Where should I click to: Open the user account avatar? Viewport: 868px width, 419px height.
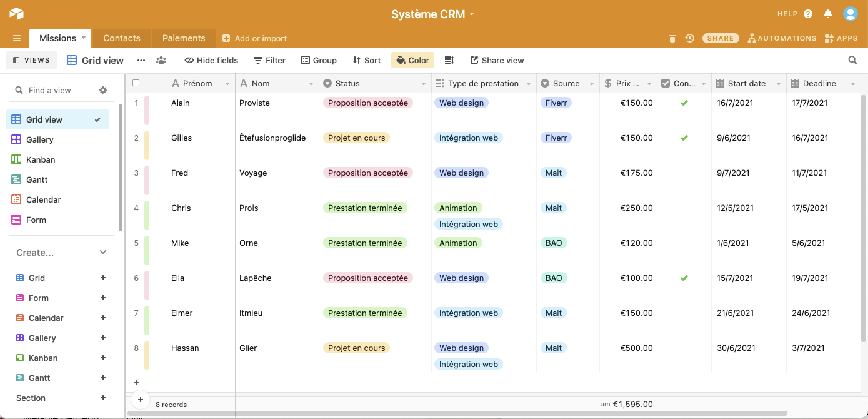point(850,14)
